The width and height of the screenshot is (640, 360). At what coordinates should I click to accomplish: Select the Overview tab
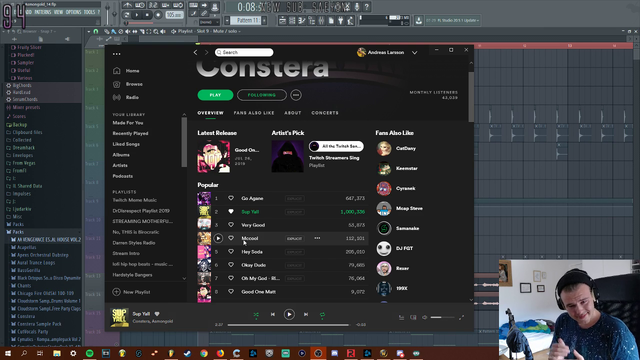211,113
